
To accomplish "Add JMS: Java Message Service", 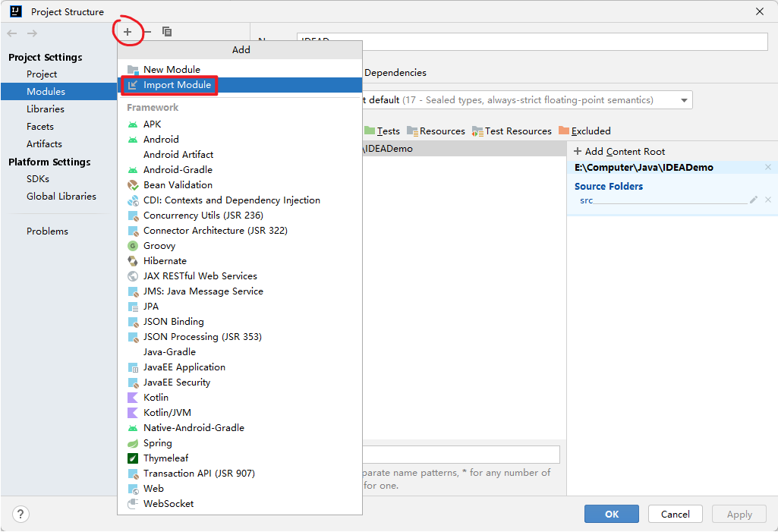I will point(240,291).
